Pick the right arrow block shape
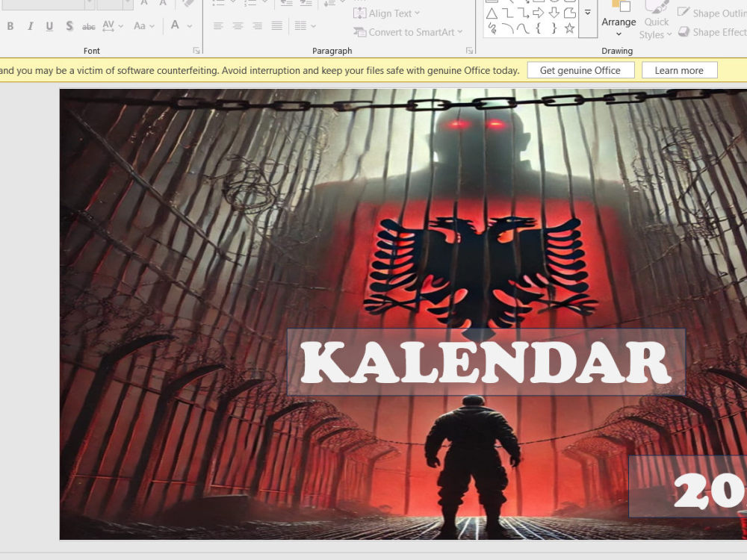 click(539, 13)
